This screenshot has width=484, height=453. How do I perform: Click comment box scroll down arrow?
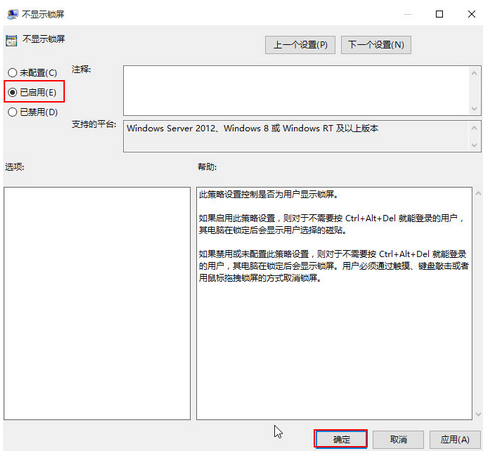[474, 109]
